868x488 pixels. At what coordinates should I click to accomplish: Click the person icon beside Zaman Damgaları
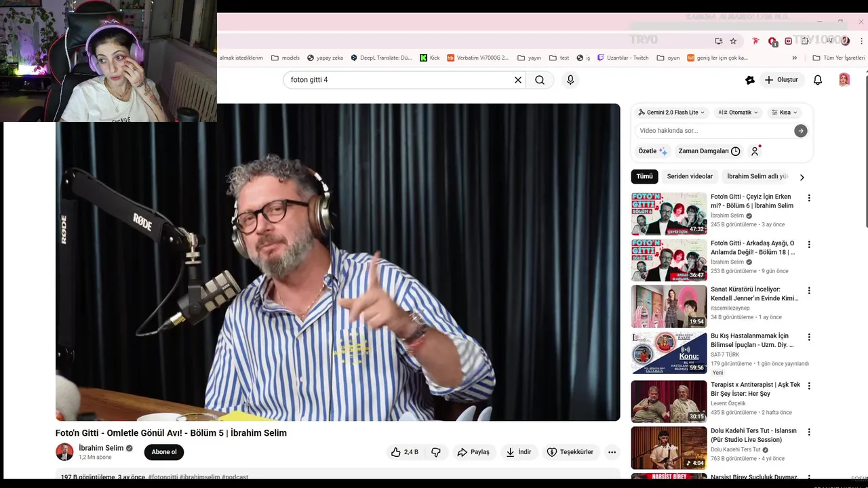(x=755, y=151)
